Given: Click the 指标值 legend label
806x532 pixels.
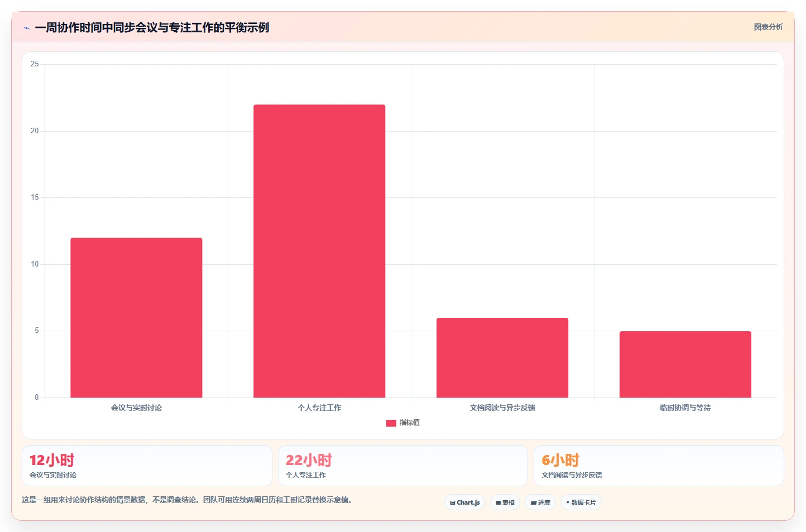Looking at the screenshot, I should pos(410,423).
